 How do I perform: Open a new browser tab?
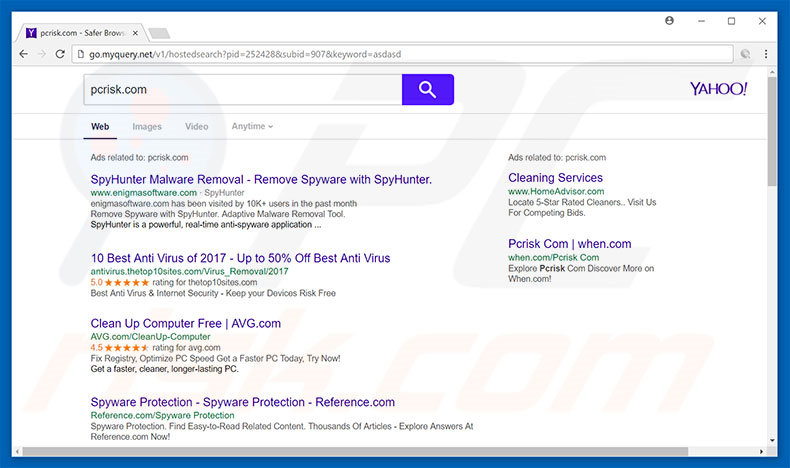(x=160, y=33)
